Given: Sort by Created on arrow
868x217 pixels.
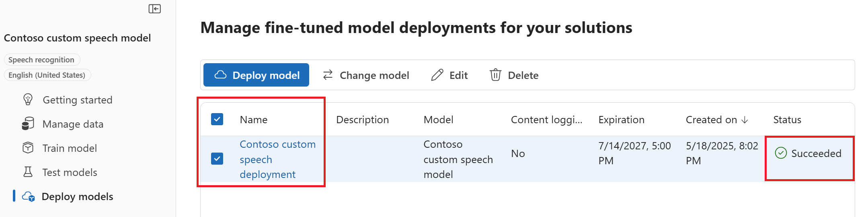Looking at the screenshot, I should pyautogui.click(x=745, y=120).
